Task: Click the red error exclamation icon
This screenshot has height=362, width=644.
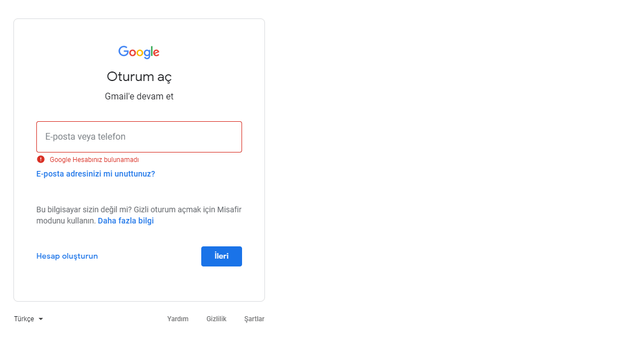Action: point(41,159)
